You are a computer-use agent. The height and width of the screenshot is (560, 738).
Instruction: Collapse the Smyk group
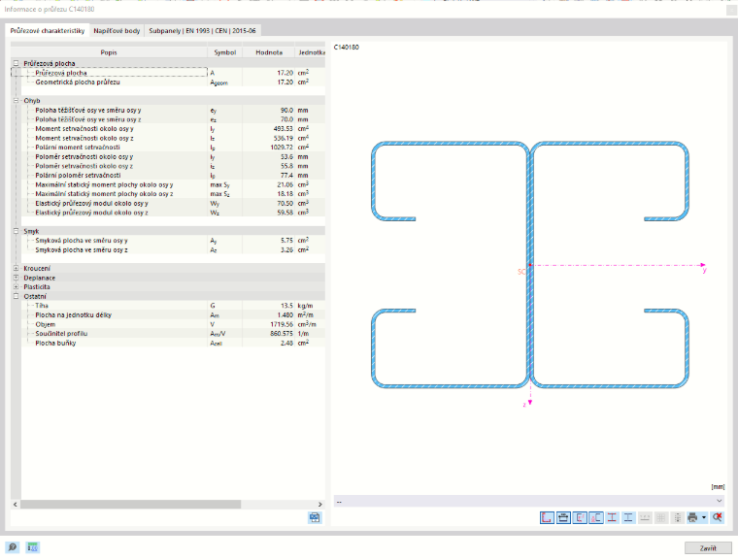(16, 231)
